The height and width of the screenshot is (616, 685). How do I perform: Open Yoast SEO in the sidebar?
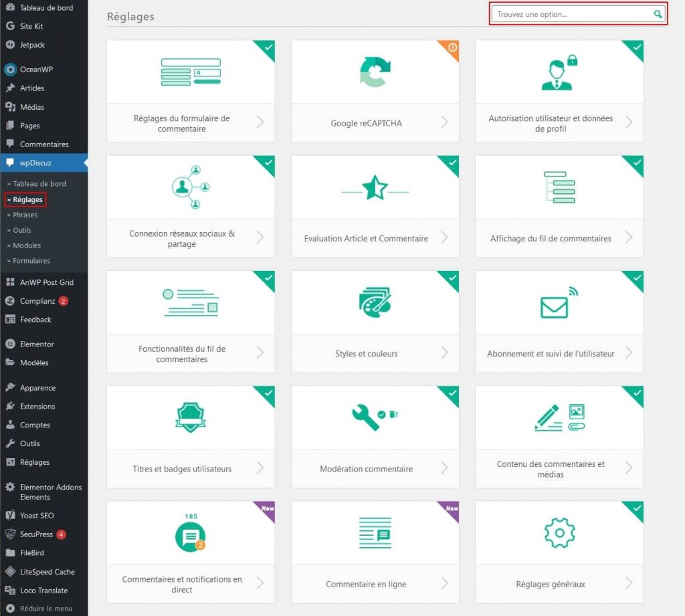click(37, 516)
